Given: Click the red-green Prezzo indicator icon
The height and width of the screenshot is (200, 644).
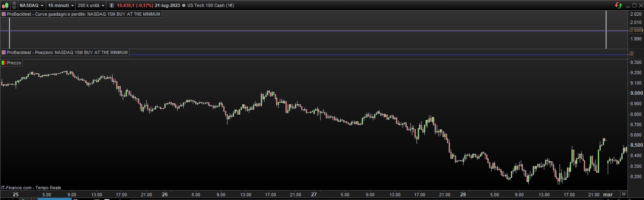Looking at the screenshot, I should pyautogui.click(x=4, y=63).
